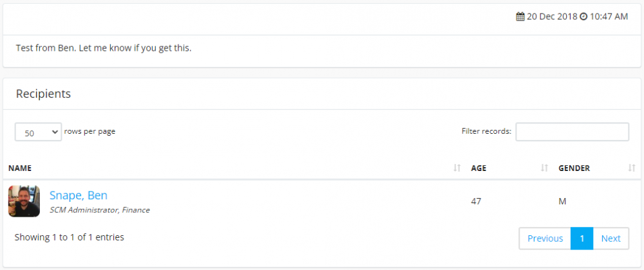The height and width of the screenshot is (270, 644).
Task: Select page 1 in pagination
Action: point(582,239)
